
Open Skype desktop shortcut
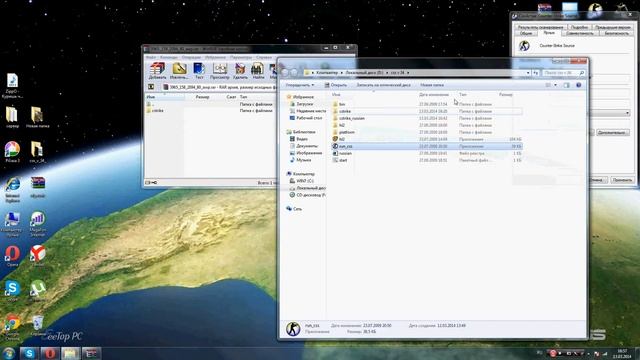pyautogui.click(x=13, y=291)
